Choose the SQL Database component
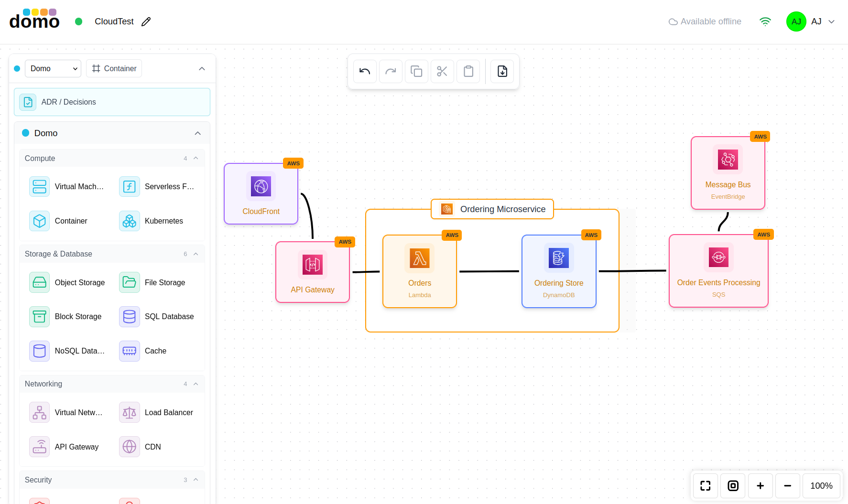The height and width of the screenshot is (504, 848). [x=157, y=316]
